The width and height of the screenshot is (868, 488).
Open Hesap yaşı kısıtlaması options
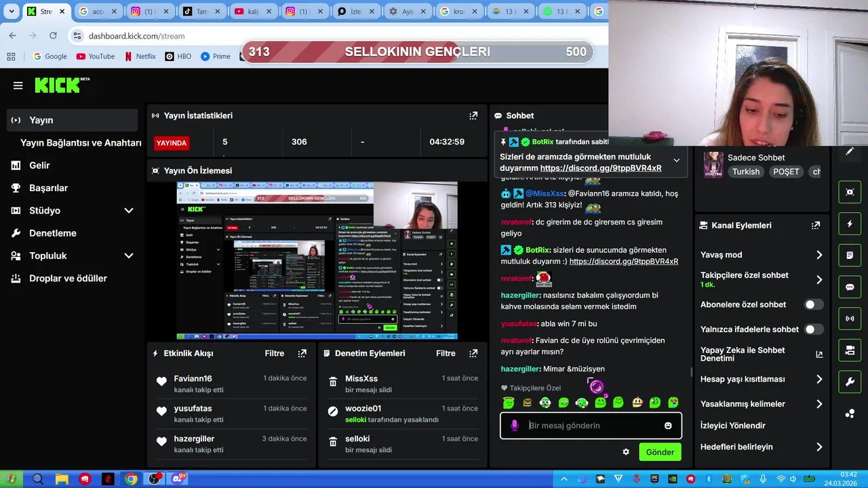pos(819,380)
